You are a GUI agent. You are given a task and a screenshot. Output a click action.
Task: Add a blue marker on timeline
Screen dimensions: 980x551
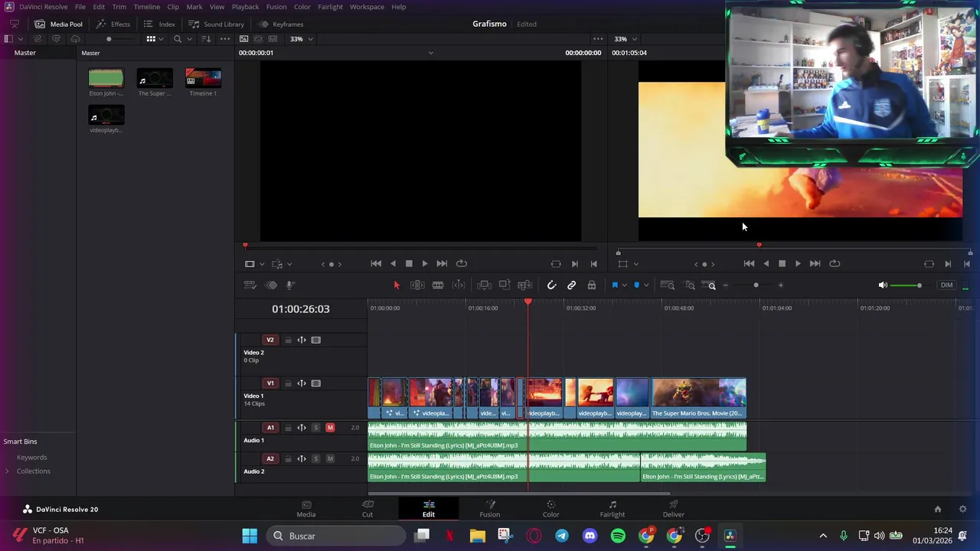636,285
